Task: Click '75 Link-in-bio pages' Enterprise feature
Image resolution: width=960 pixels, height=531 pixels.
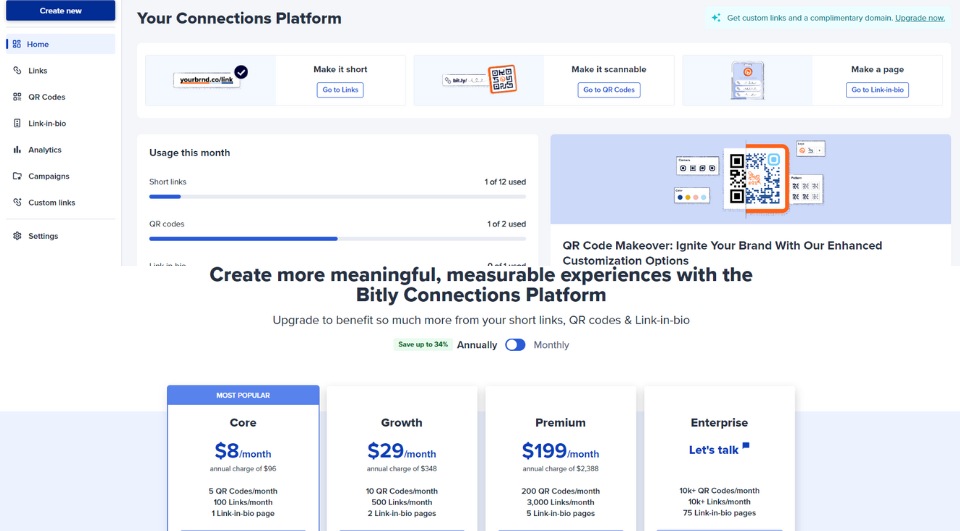Action: click(719, 513)
